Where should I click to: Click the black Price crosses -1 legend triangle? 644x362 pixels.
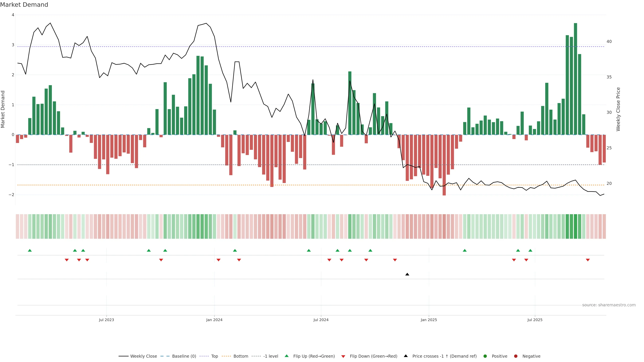pyautogui.click(x=406, y=356)
